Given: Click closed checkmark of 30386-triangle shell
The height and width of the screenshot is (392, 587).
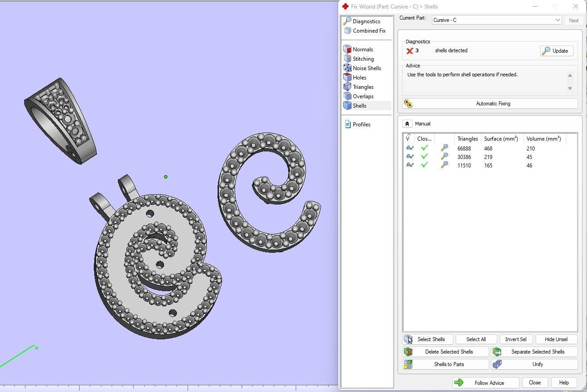Looking at the screenshot, I should click(424, 157).
